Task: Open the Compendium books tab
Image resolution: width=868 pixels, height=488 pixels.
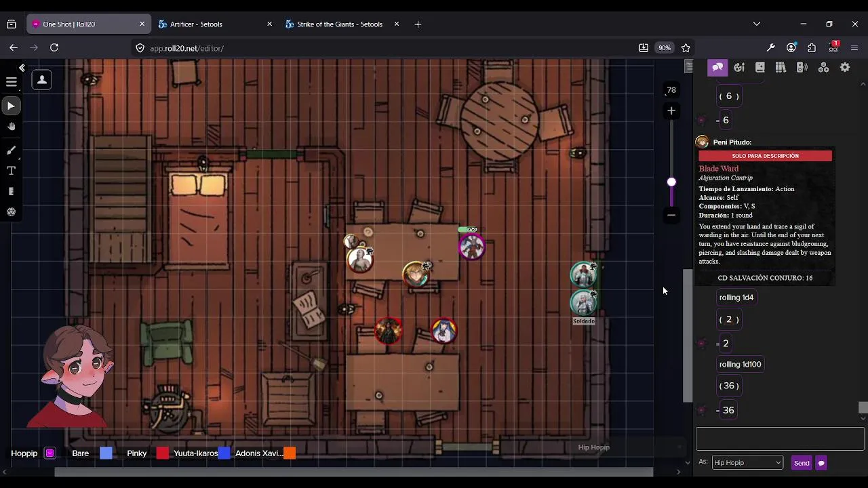Action: pos(781,67)
